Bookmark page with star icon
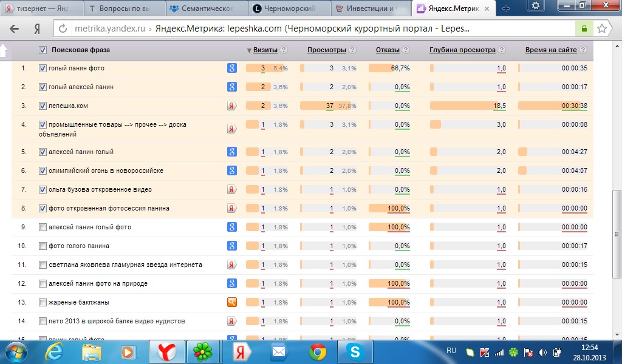This screenshot has width=622, height=364. click(x=602, y=29)
